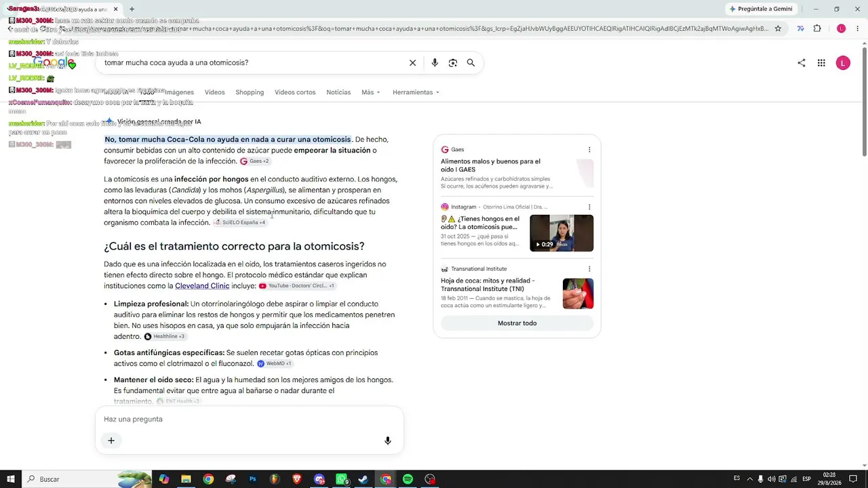
Task: Open File Explorer from the taskbar
Action: point(186,479)
